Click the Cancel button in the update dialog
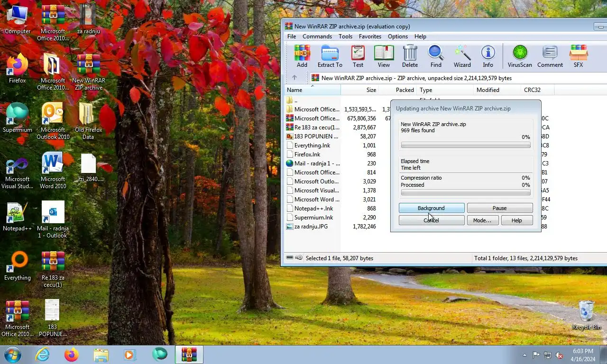The image size is (607, 364). tap(432, 220)
